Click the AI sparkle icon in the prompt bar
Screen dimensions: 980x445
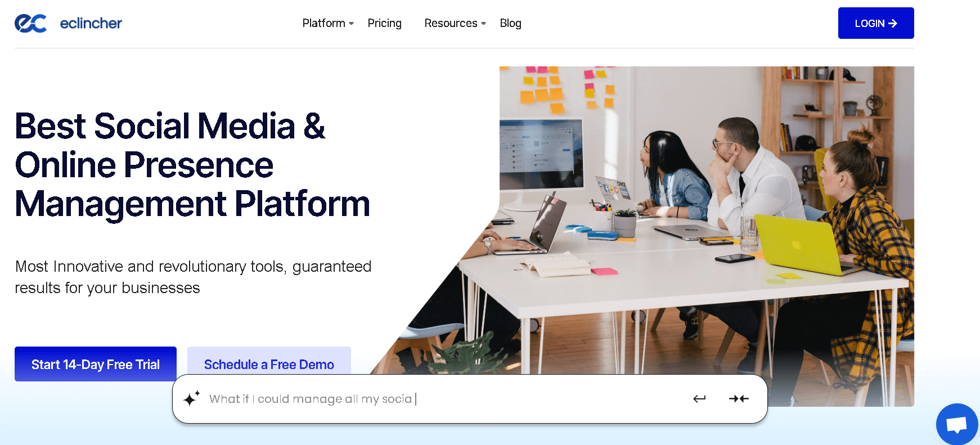[191, 398]
